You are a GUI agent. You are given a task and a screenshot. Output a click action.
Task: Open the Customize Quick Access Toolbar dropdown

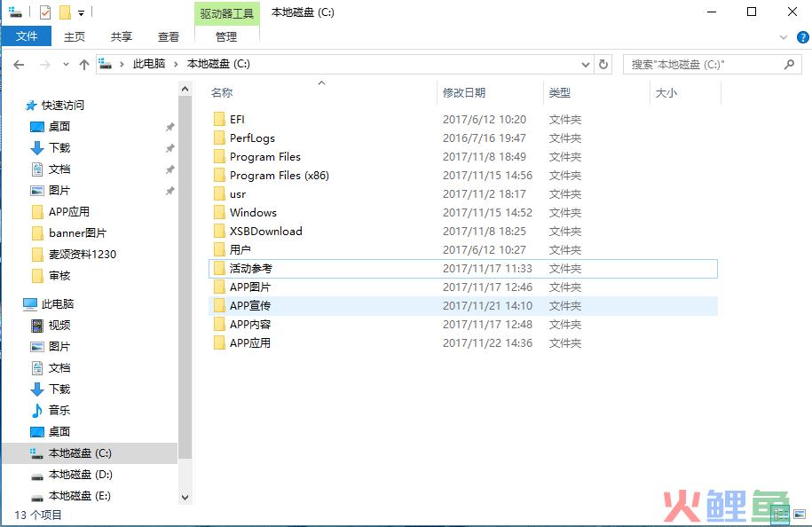coord(82,13)
